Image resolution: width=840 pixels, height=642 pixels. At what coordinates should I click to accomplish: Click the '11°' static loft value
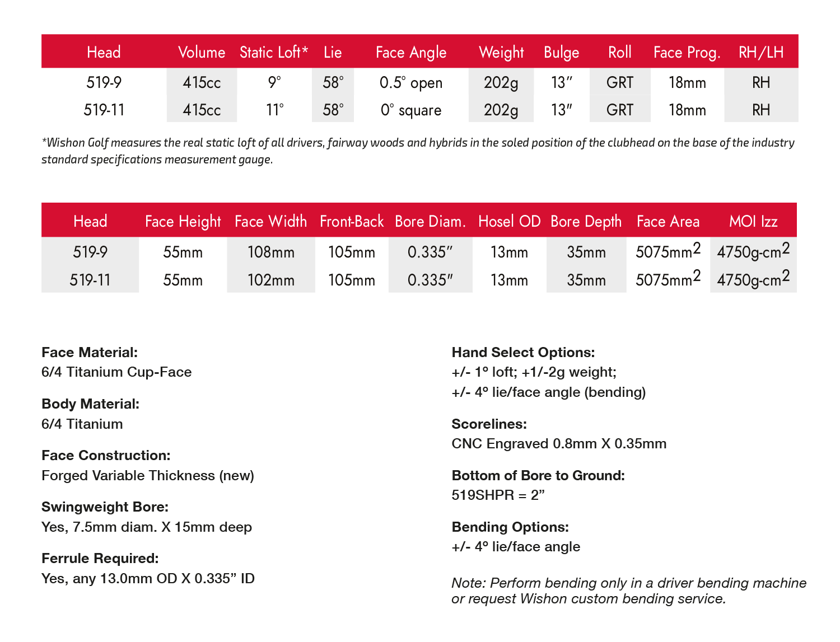275,110
